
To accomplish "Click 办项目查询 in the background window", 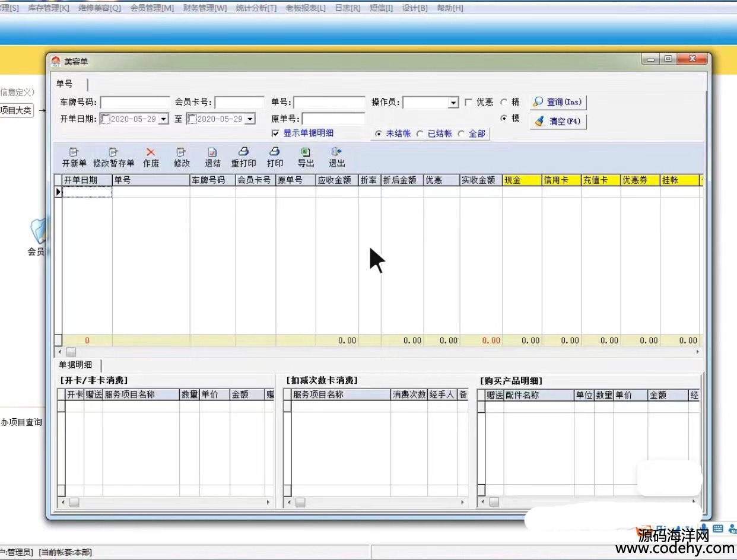I will click(x=21, y=422).
